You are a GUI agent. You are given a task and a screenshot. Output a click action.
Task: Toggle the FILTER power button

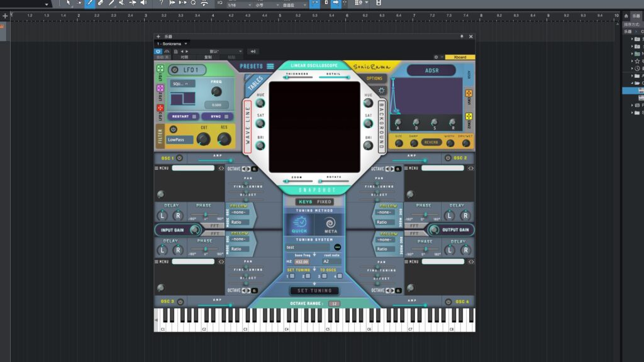pos(174,129)
